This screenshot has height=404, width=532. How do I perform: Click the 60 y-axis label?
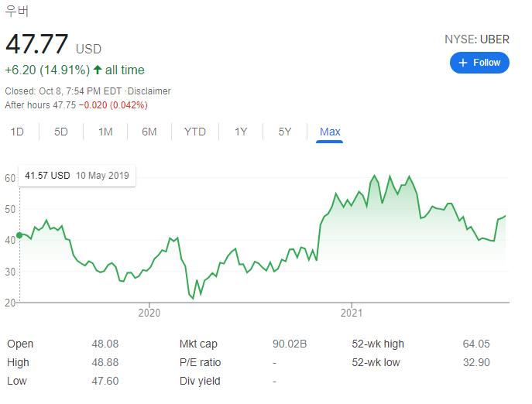[10, 178]
